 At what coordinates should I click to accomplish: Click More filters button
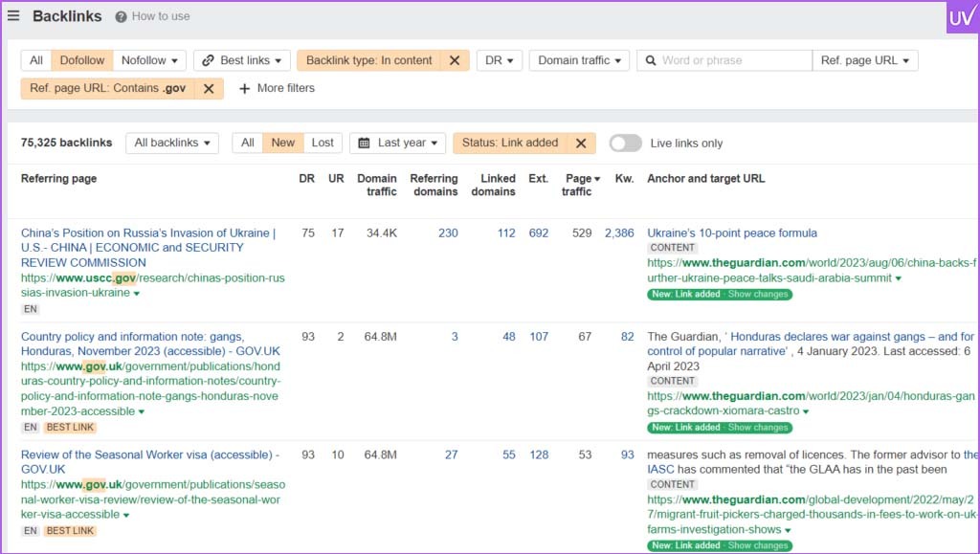277,89
